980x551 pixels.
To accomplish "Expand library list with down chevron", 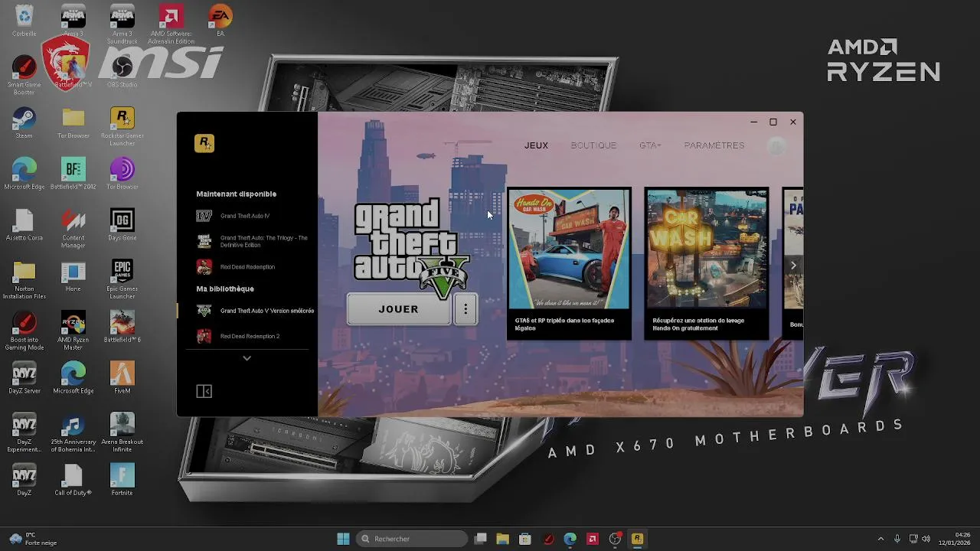I will (x=247, y=358).
